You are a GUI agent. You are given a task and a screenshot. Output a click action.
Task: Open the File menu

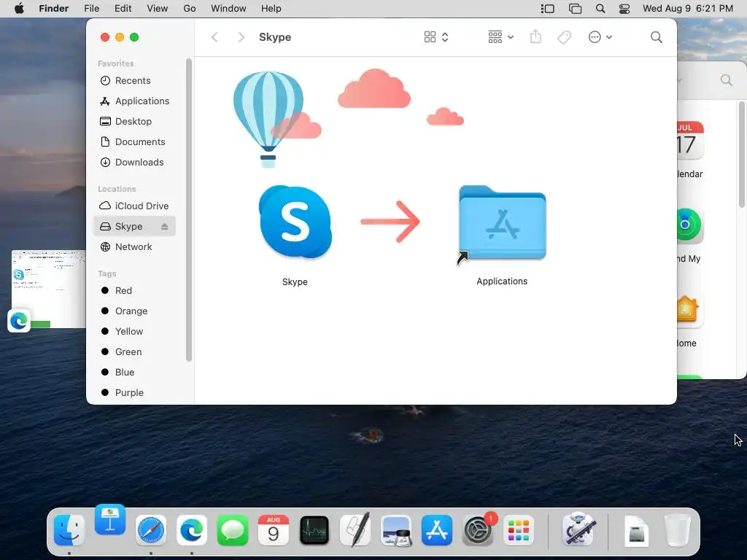pyautogui.click(x=91, y=9)
